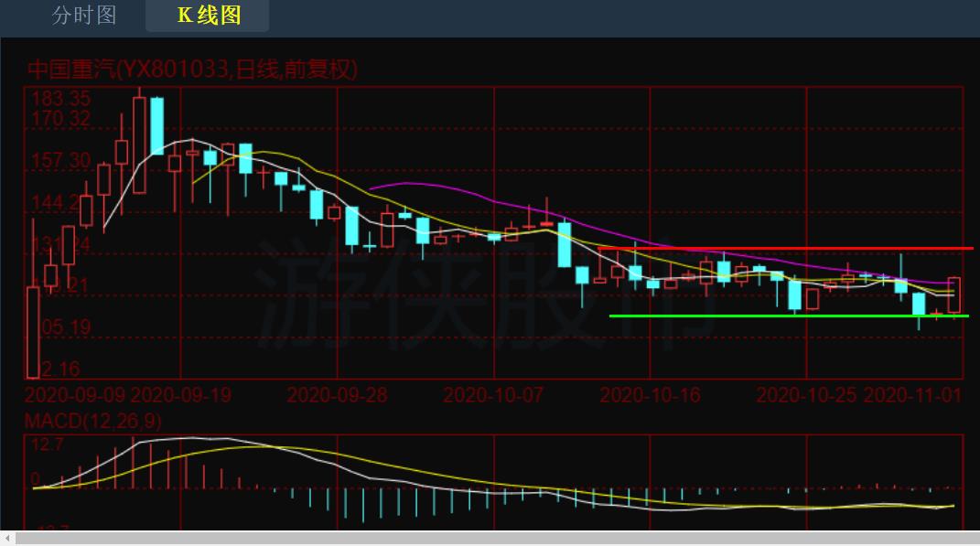Switch to the 分时图 tab
980x546 pixels.
tap(84, 15)
